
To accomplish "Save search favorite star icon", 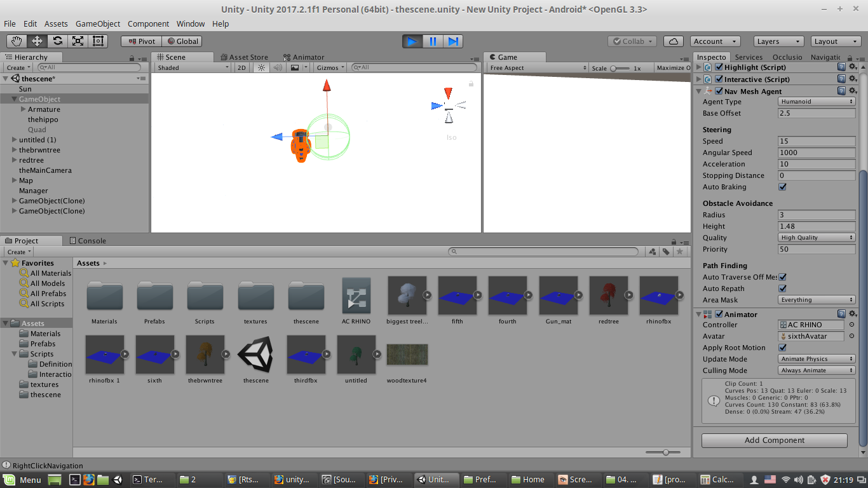I will [680, 252].
